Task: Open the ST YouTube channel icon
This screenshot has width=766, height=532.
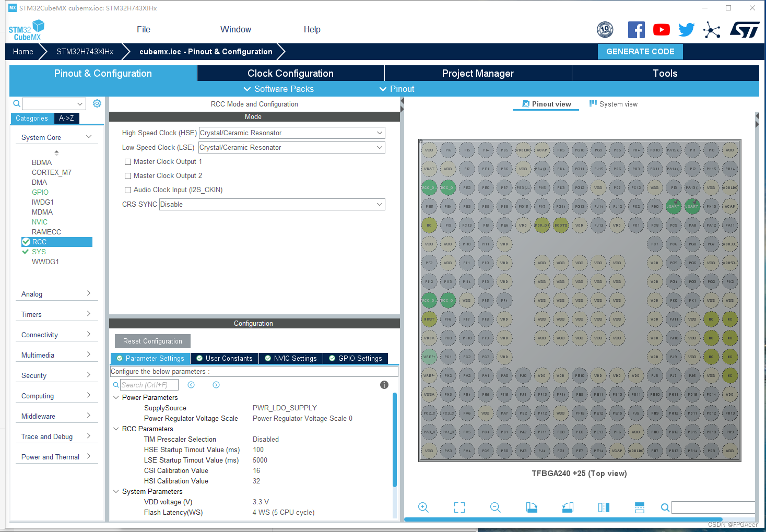Action: click(662, 30)
